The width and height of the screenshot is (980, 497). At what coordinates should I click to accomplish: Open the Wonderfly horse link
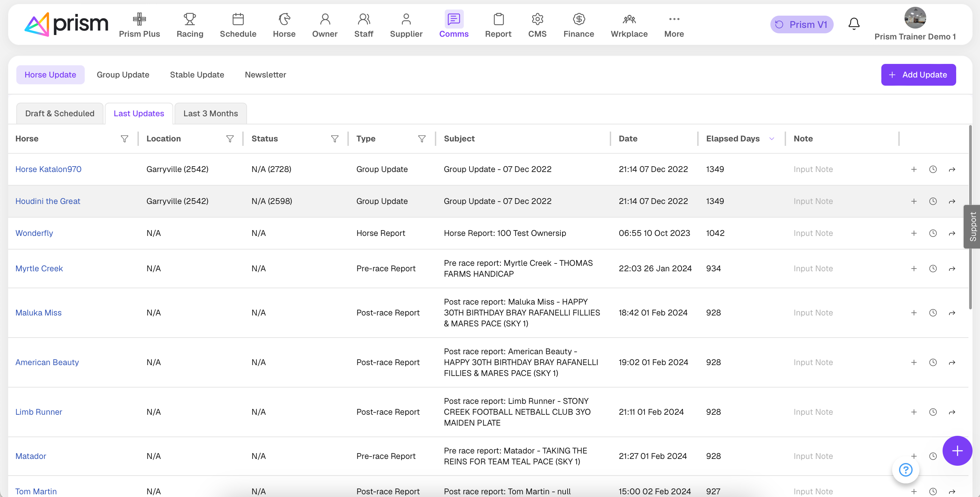pos(34,233)
